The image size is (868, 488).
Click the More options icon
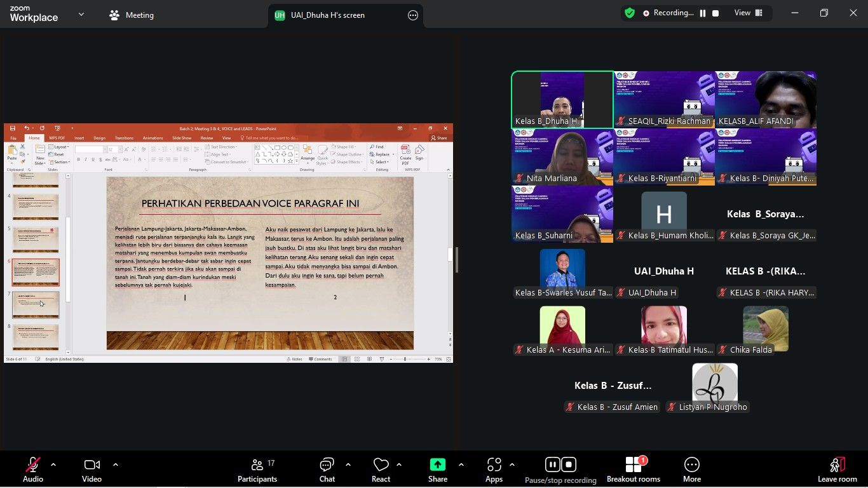[x=691, y=470]
